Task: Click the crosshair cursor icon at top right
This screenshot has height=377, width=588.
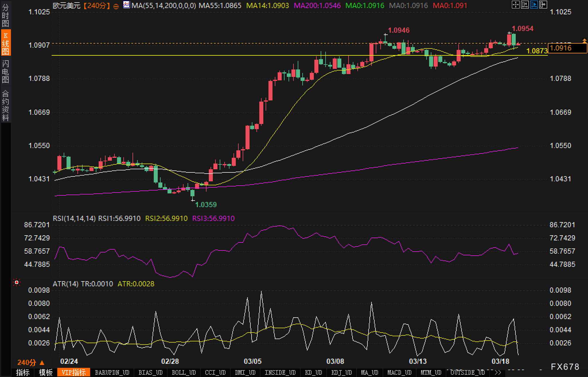Action: pos(515,5)
